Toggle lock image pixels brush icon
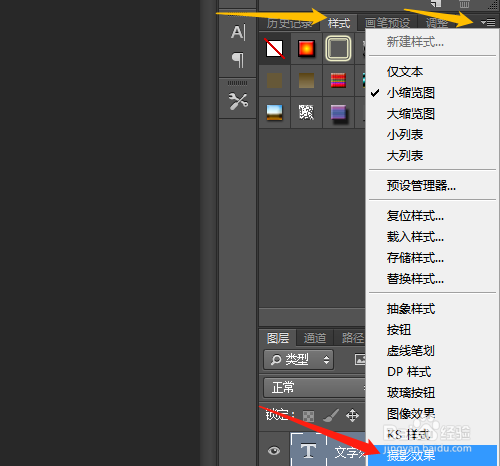This screenshot has width=500, height=466. coord(331,416)
